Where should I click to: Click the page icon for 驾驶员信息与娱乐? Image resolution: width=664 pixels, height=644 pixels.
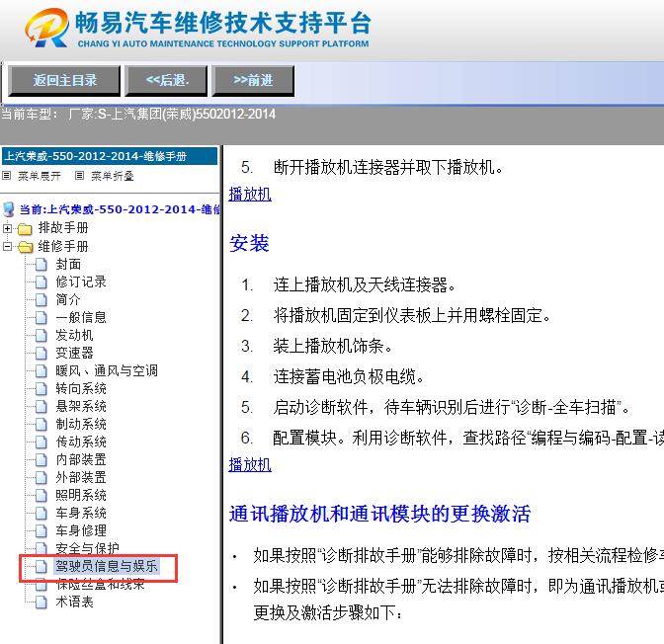click(41, 567)
